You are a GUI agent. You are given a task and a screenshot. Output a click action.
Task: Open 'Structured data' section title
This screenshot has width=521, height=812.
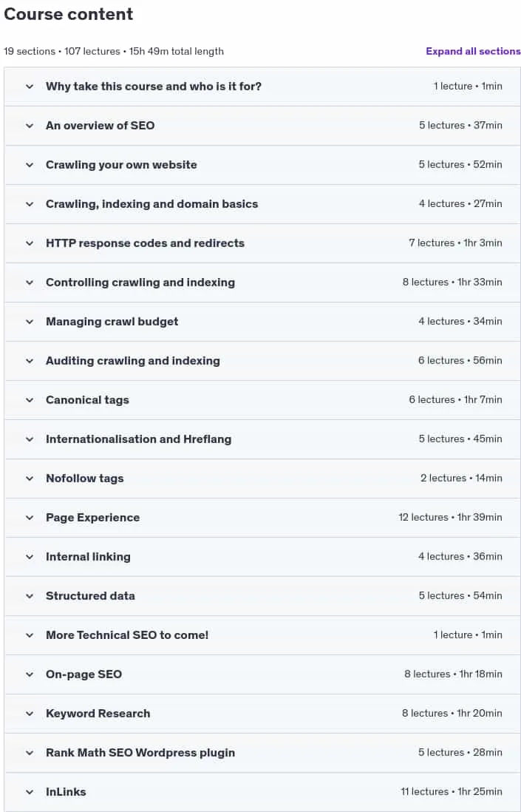[90, 595]
